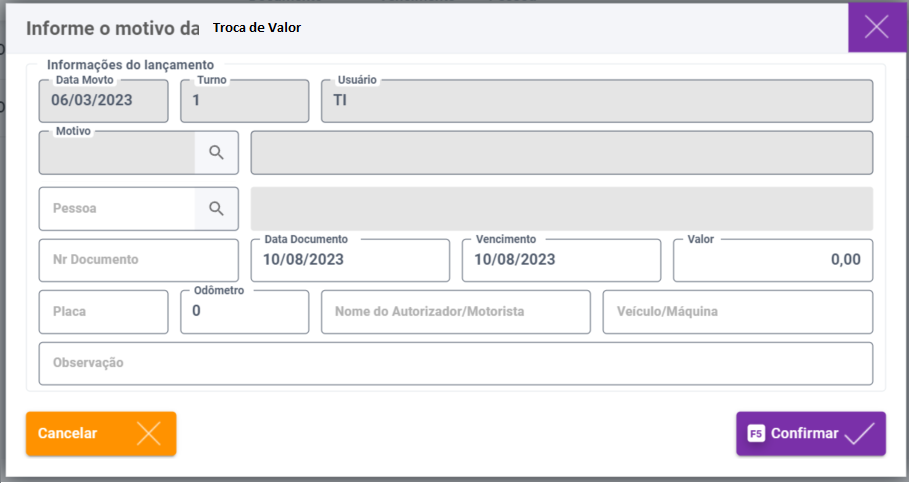Image resolution: width=909 pixels, height=483 pixels.
Task: Click the Valor amount field
Action: [772, 260]
